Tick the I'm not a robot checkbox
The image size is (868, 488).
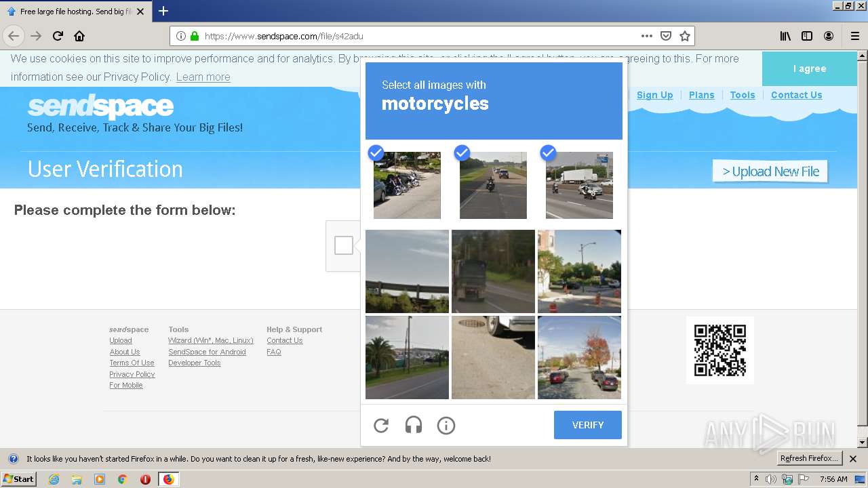pyautogui.click(x=344, y=245)
